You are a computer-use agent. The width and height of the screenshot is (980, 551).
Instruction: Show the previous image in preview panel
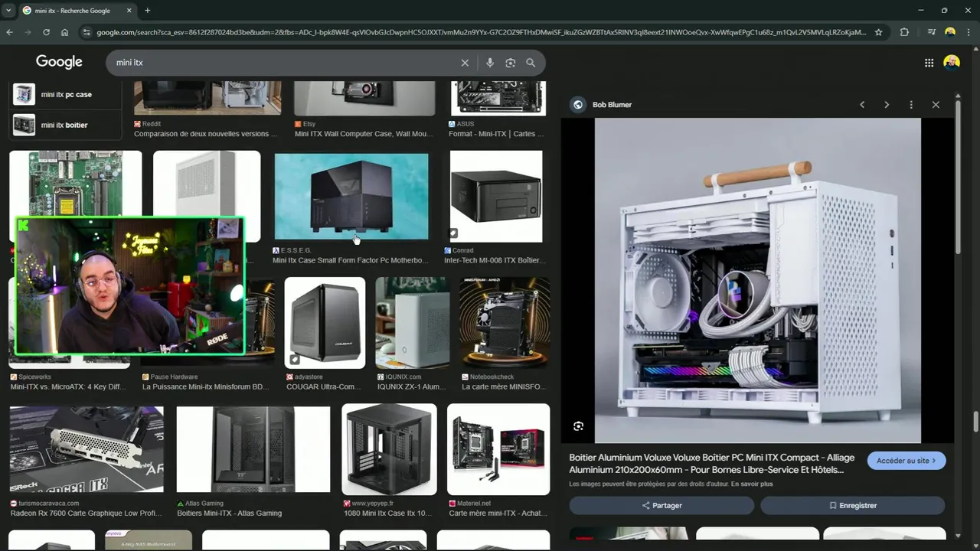click(862, 105)
